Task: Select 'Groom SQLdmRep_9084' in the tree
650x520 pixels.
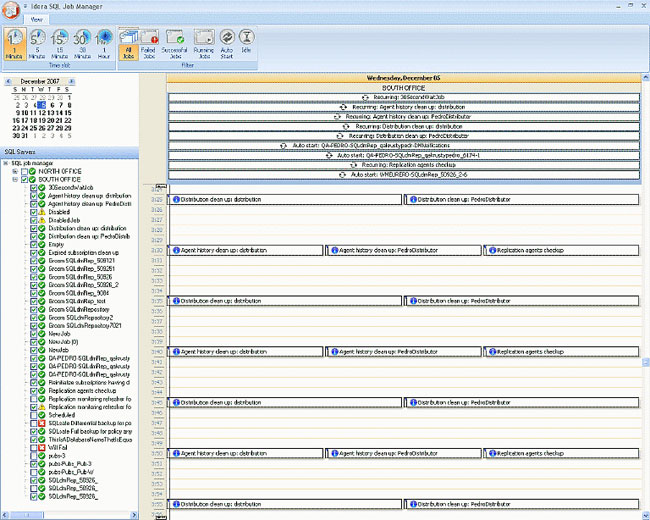Action: coord(79,293)
